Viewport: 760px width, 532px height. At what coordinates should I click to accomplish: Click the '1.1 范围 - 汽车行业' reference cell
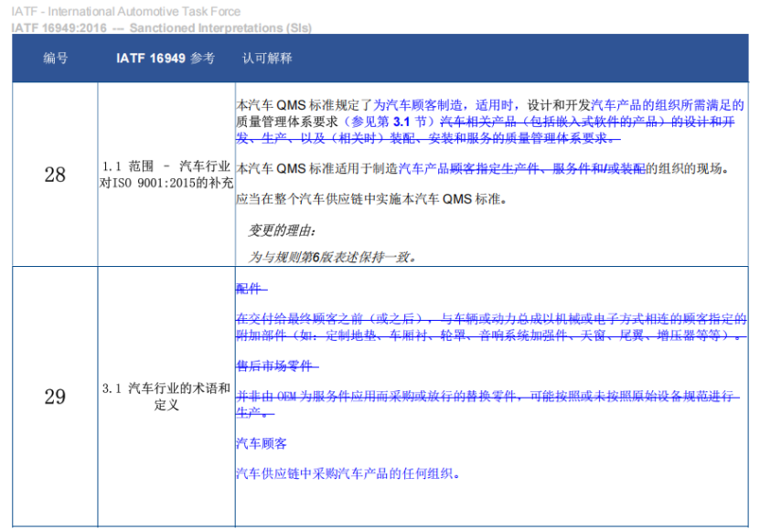click(x=166, y=175)
